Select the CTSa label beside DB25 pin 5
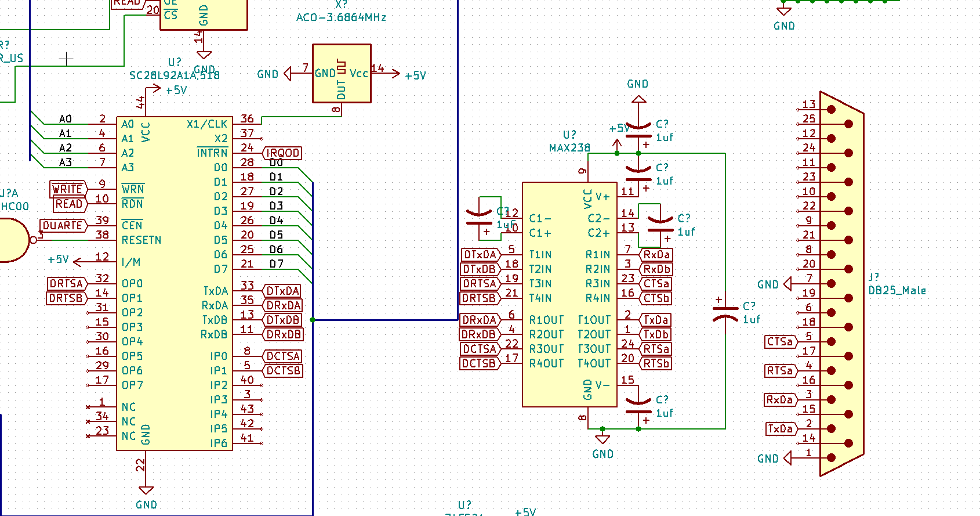This screenshot has width=980, height=516. click(779, 342)
